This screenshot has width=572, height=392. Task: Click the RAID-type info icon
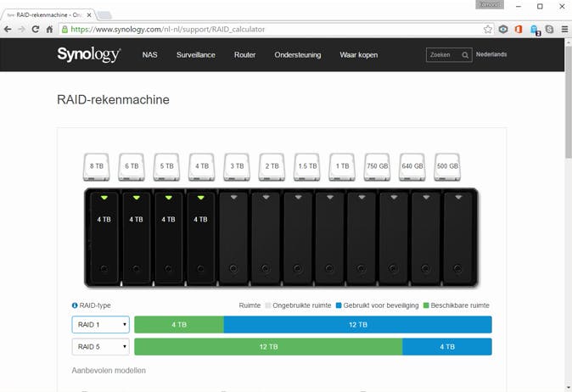click(x=75, y=305)
